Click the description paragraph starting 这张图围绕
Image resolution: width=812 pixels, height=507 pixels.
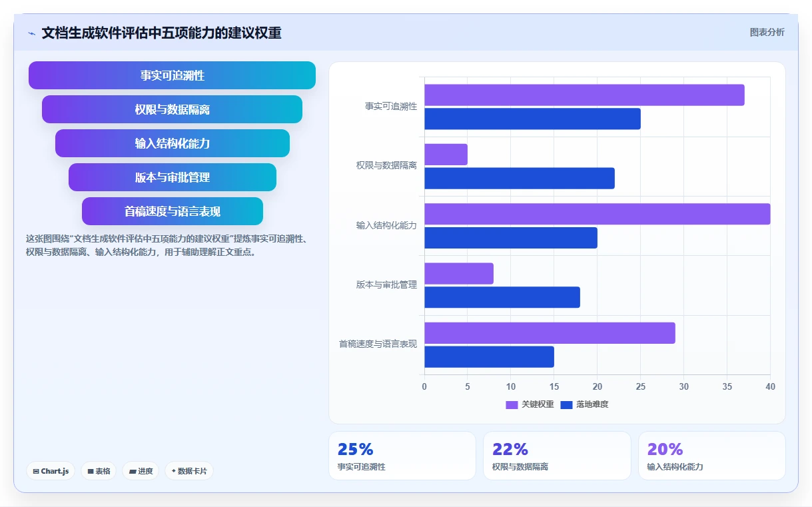(167, 245)
